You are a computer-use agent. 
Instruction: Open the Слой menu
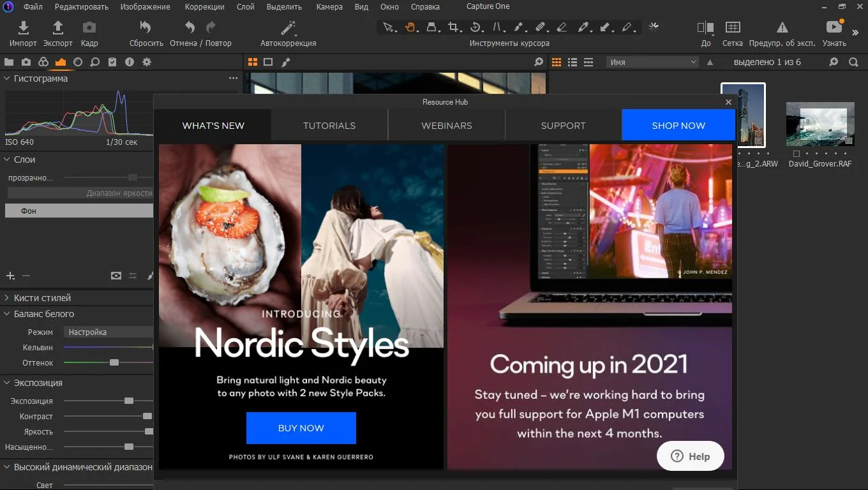tap(246, 6)
